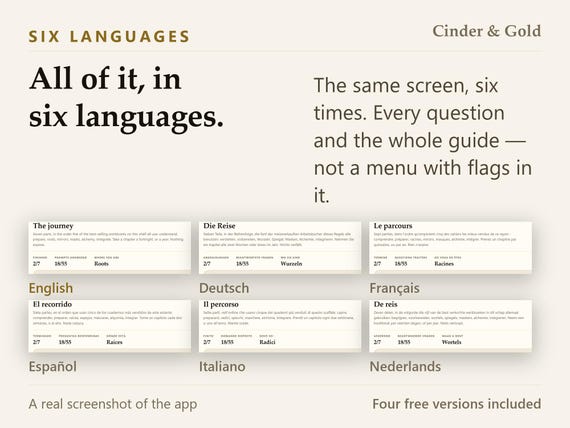The height and width of the screenshot is (428, 570).
Task: Click the Cinder & Gold brand name
Action: pyautogui.click(x=486, y=31)
